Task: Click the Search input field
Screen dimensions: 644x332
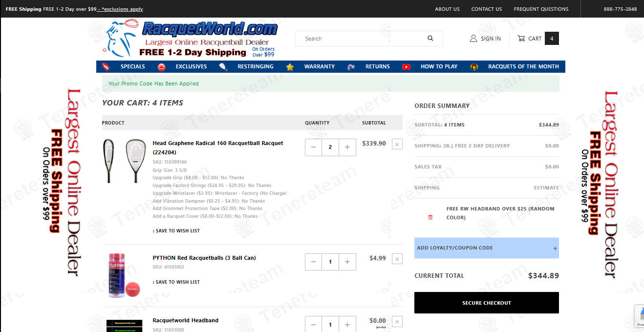Action: (362, 39)
